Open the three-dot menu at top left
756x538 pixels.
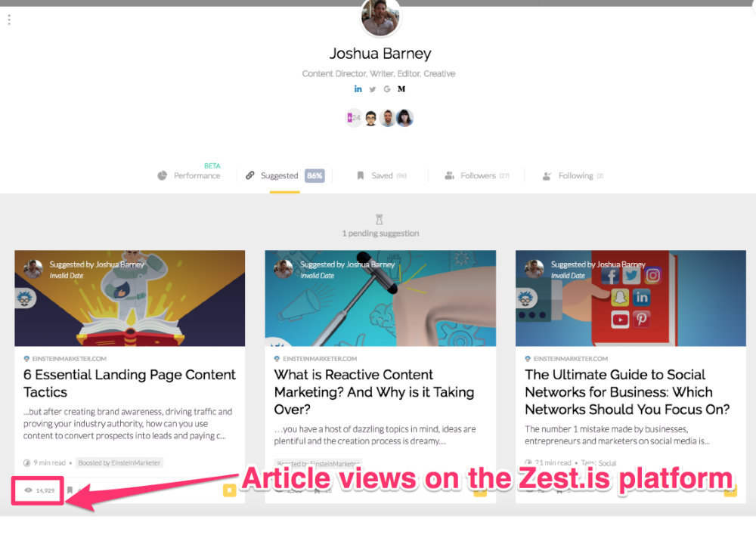[x=9, y=20]
